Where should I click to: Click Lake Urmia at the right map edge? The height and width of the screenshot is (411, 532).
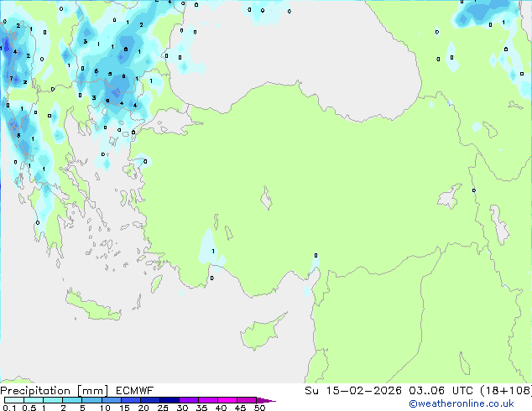[500, 223]
